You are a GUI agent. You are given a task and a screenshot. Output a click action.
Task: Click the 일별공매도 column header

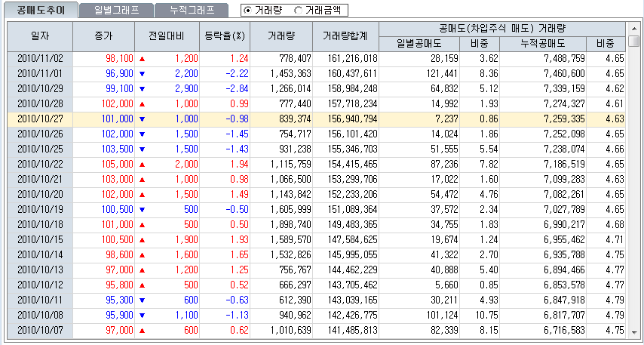[420, 43]
